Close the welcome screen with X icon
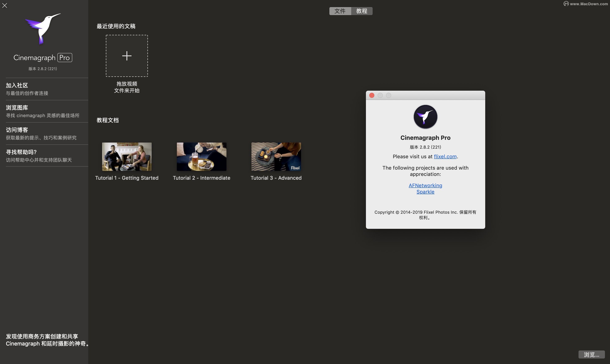 coord(5,5)
